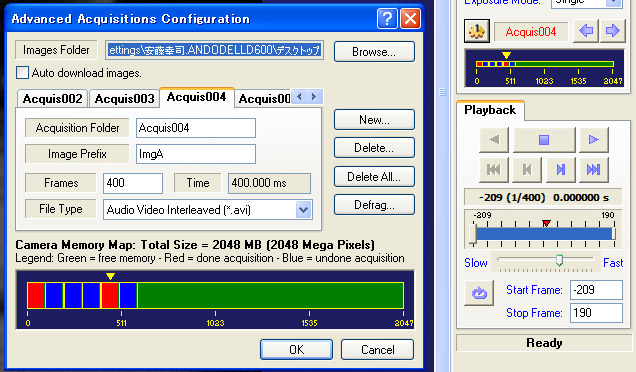
Task: Open the partially hidden Acquis005 tab
Action: coord(263,99)
